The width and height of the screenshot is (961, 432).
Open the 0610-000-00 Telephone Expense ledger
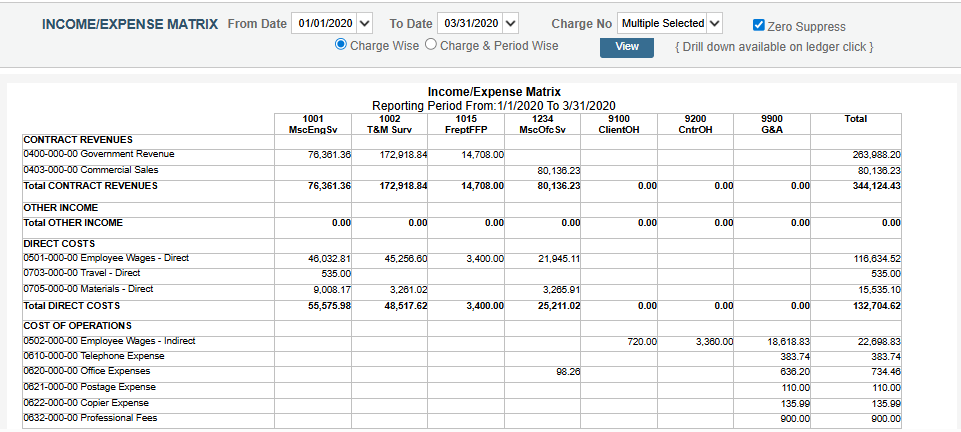click(x=94, y=357)
